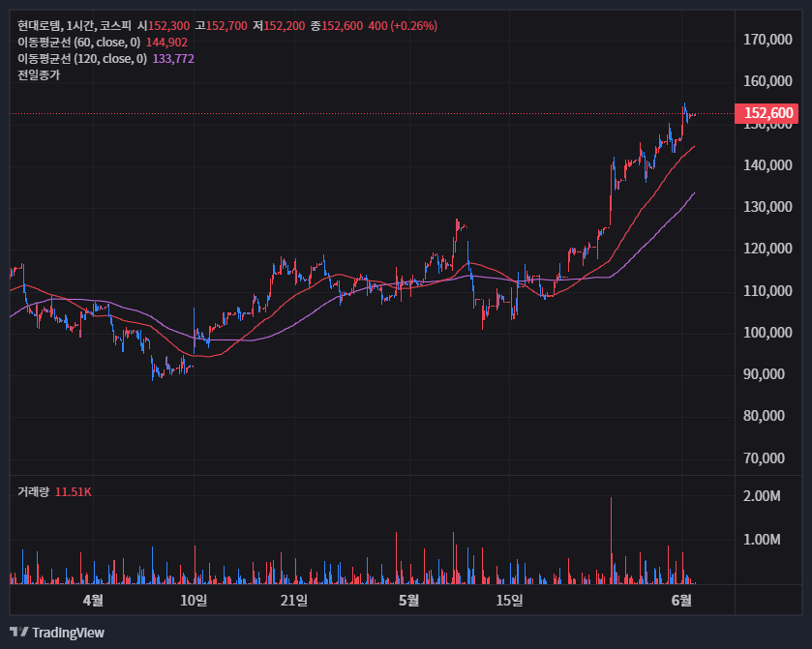The height and width of the screenshot is (649, 812).
Task: Click the 15일 date axis label
Action: click(x=510, y=601)
